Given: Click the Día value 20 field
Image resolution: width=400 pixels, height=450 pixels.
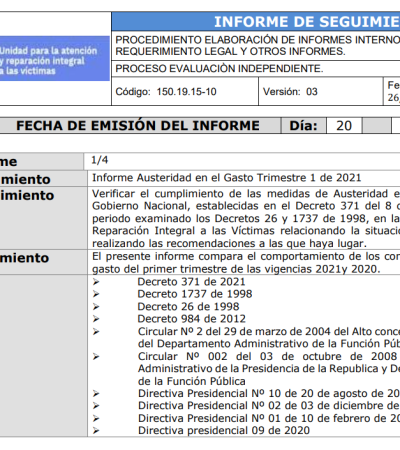Looking at the screenshot, I should (x=344, y=126).
